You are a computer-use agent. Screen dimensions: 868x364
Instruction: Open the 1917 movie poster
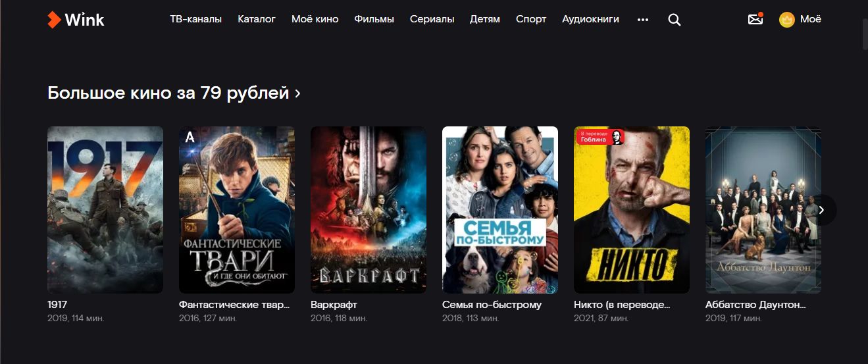click(x=105, y=210)
